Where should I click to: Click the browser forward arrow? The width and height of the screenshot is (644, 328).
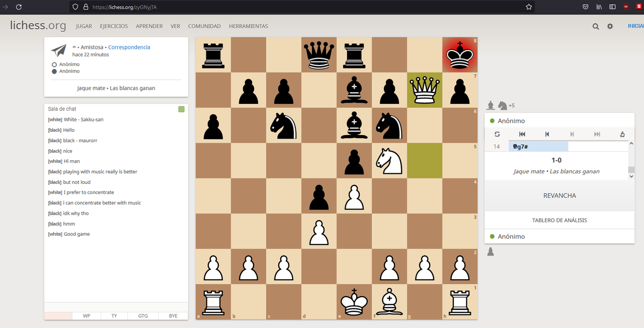5,7
